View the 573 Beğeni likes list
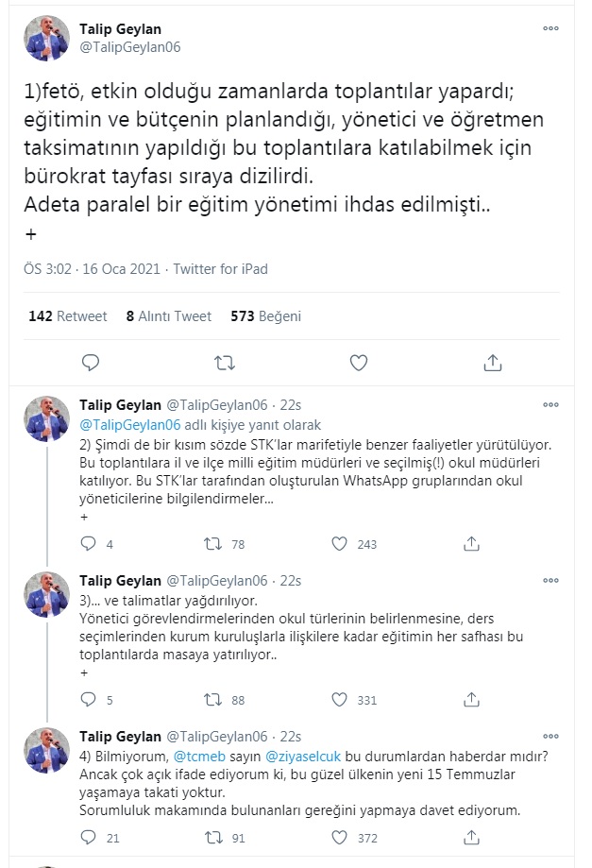 265,316
